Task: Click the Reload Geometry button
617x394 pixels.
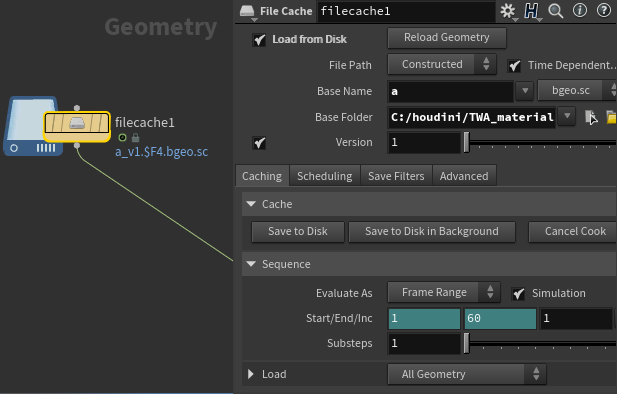Action: point(447,37)
